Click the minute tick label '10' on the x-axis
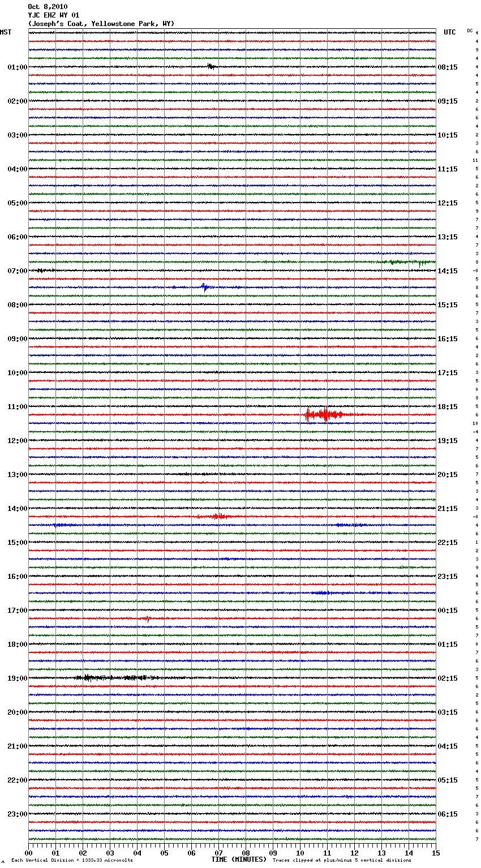 coord(300,853)
